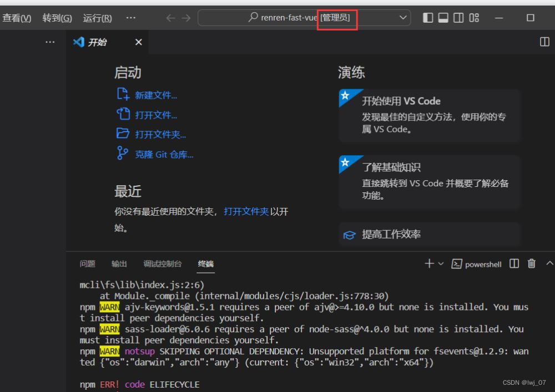Click the open folder icon
The height and width of the screenshot is (392, 555).
[x=123, y=133]
